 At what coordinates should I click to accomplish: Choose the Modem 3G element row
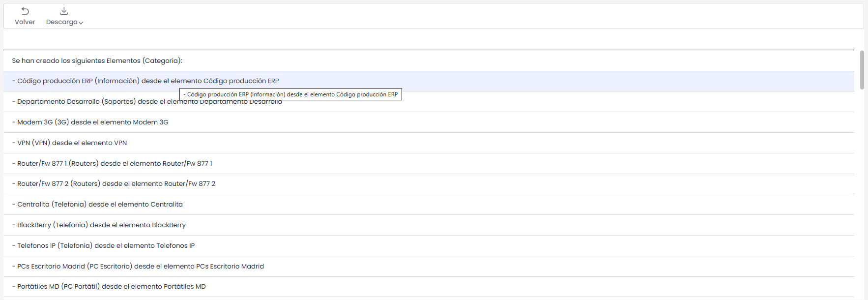[92, 122]
